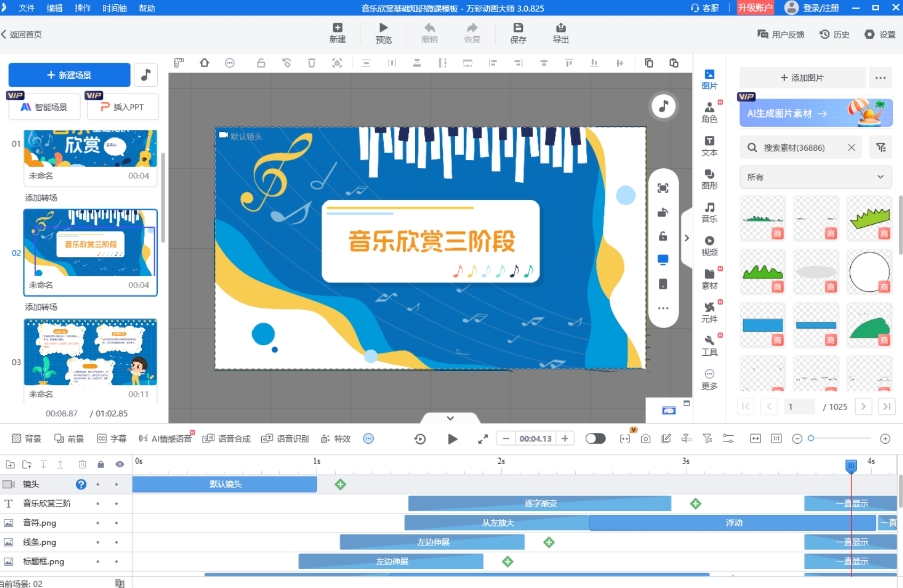
Task: Toggle the lock icon in timeline header
Action: (x=101, y=464)
